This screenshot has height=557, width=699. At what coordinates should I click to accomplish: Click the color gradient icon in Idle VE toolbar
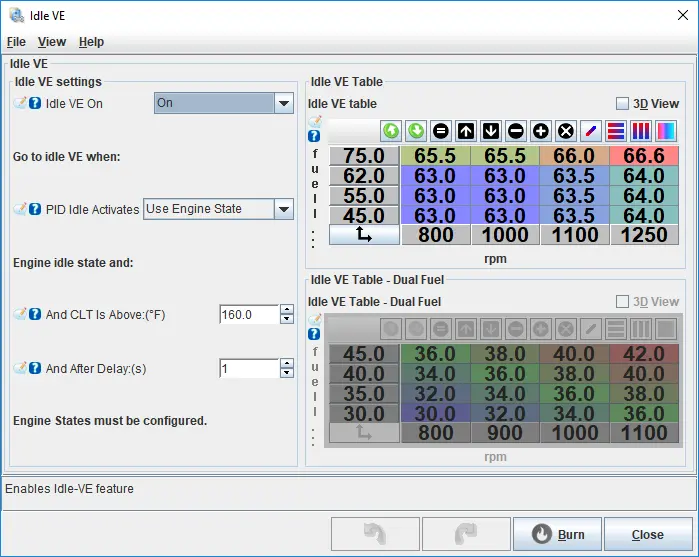coord(666,131)
